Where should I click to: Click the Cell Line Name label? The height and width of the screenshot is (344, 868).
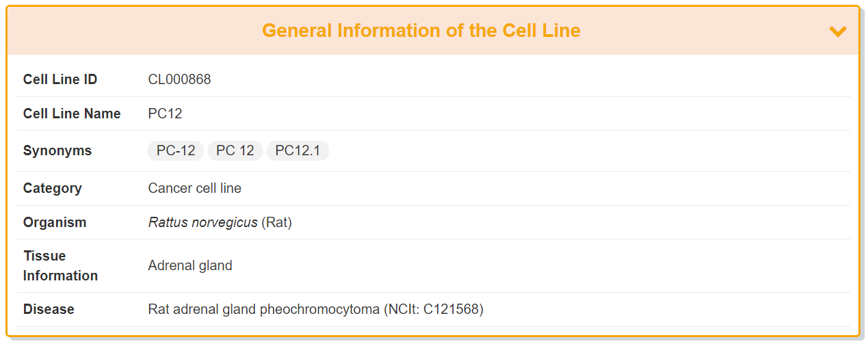pyautogui.click(x=72, y=114)
